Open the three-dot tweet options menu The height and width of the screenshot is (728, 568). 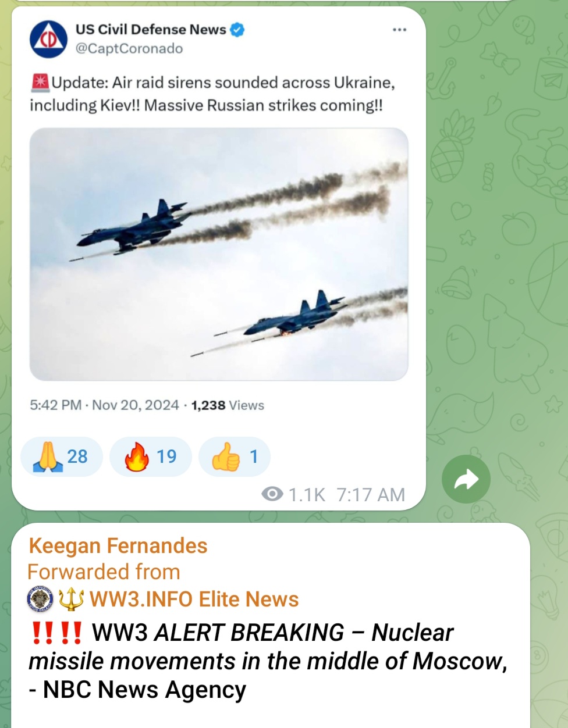399,30
